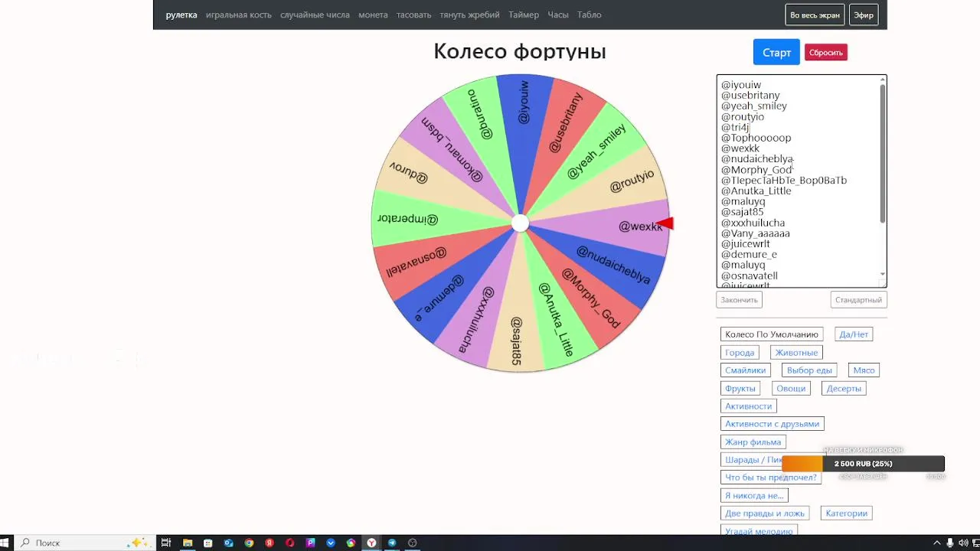The image size is (980, 551).
Task: Choose the Города preset
Action: 740,353
